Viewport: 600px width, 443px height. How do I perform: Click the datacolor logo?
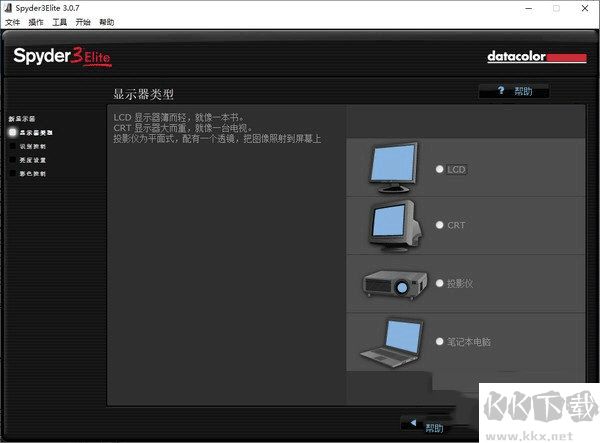pyautogui.click(x=536, y=57)
